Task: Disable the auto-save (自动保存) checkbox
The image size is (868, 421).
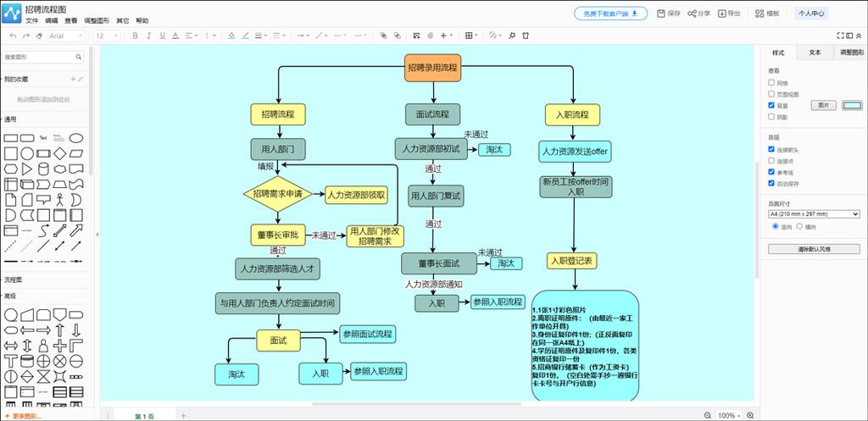Action: tap(771, 183)
